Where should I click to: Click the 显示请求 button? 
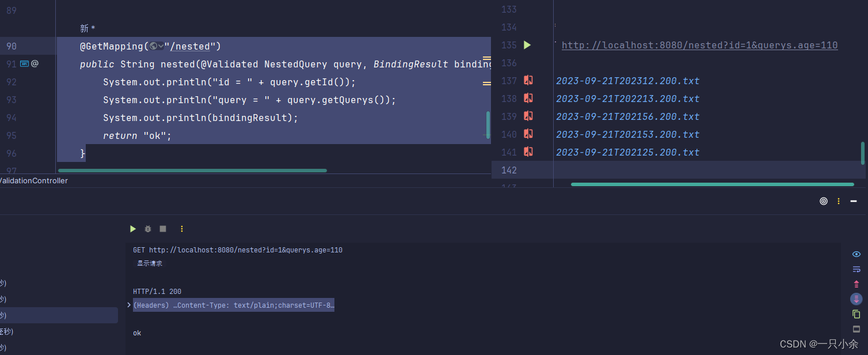[150, 263]
